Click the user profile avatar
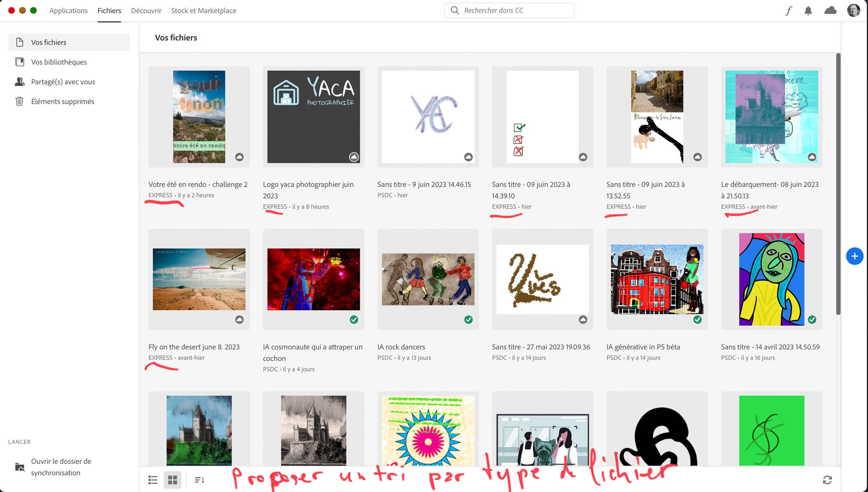The height and width of the screenshot is (492, 868). pyautogui.click(x=853, y=11)
